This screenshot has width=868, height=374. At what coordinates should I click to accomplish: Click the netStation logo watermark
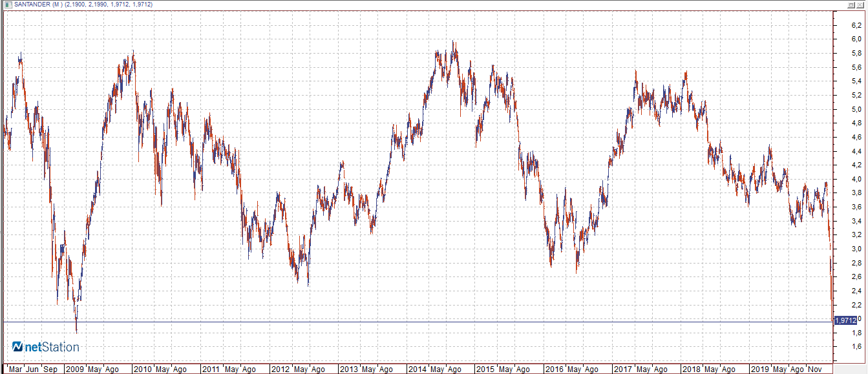(46, 348)
